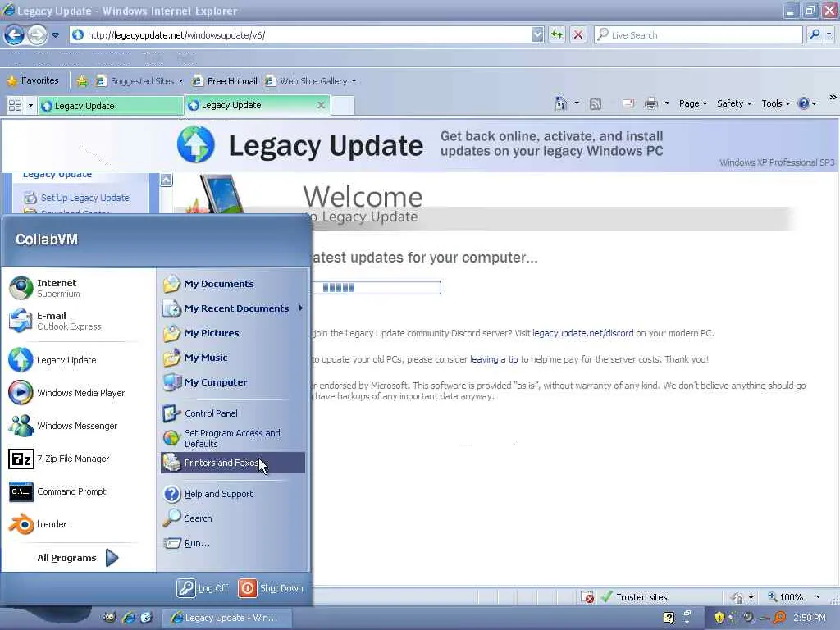
Task: Open the Suggested Sites dropdown
Action: click(180, 81)
